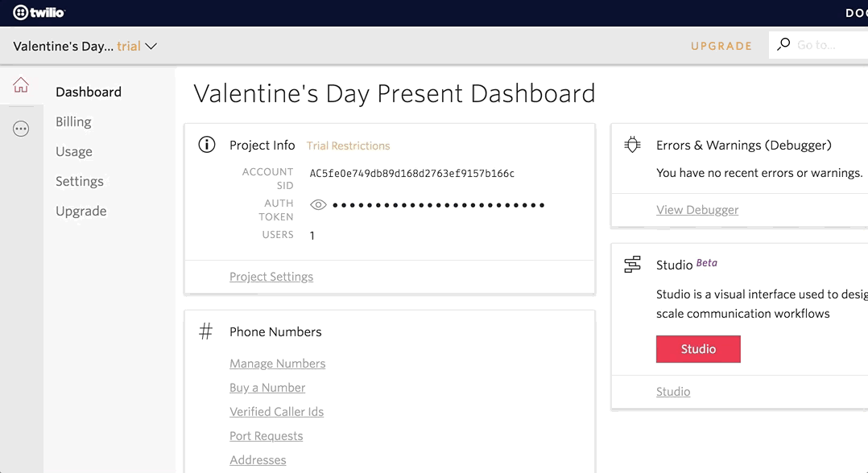
Task: Click the Project Info circle icon
Action: coord(206,145)
